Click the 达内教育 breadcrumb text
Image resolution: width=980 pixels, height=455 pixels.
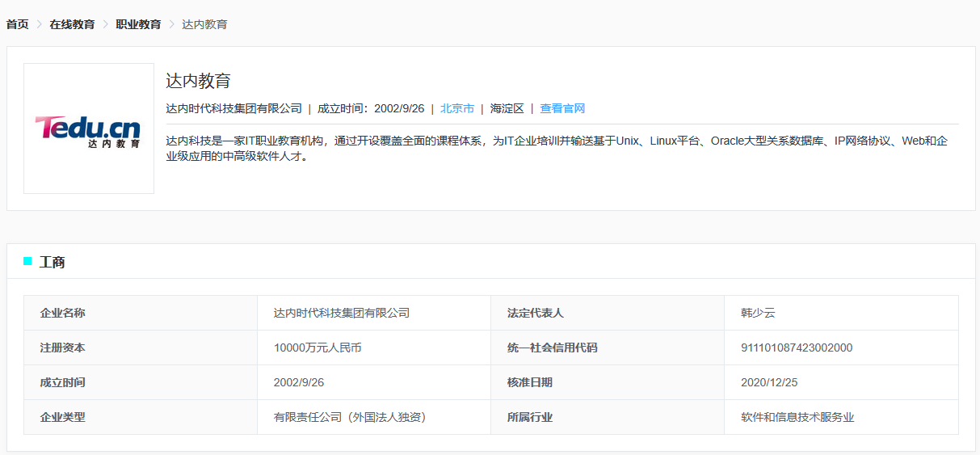tap(204, 24)
